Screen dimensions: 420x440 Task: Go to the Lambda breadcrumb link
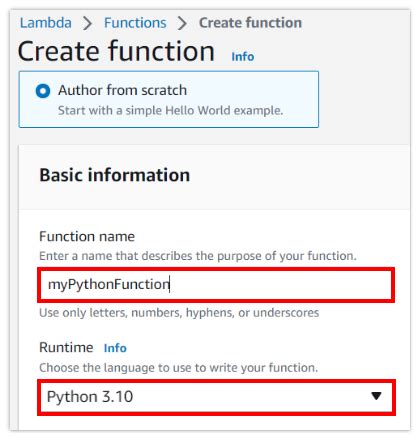46,23
